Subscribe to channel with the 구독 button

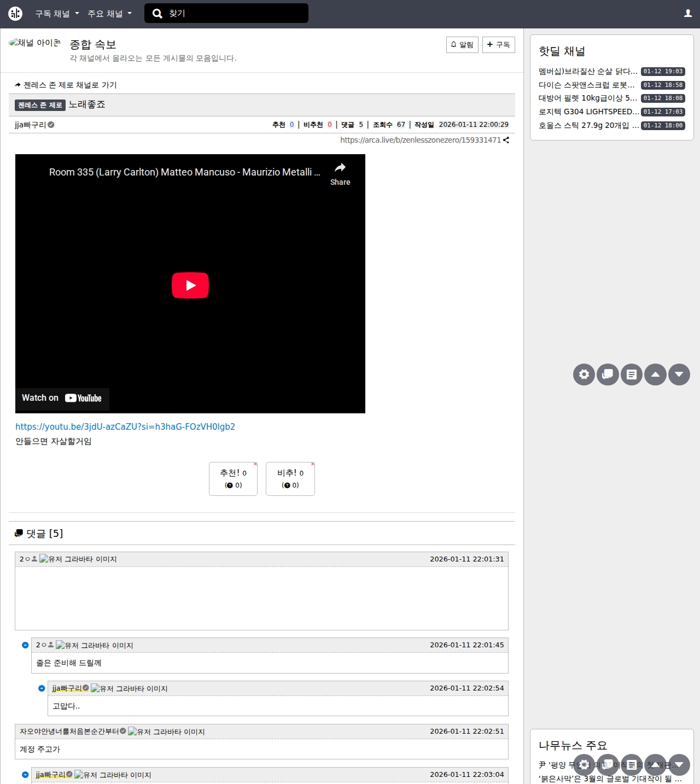tap(498, 45)
